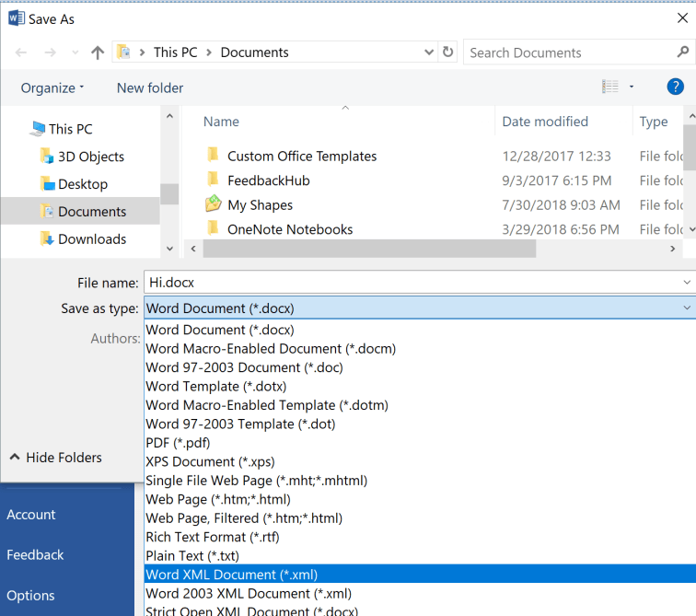Select the OneNote Notebooks folder

(290, 229)
